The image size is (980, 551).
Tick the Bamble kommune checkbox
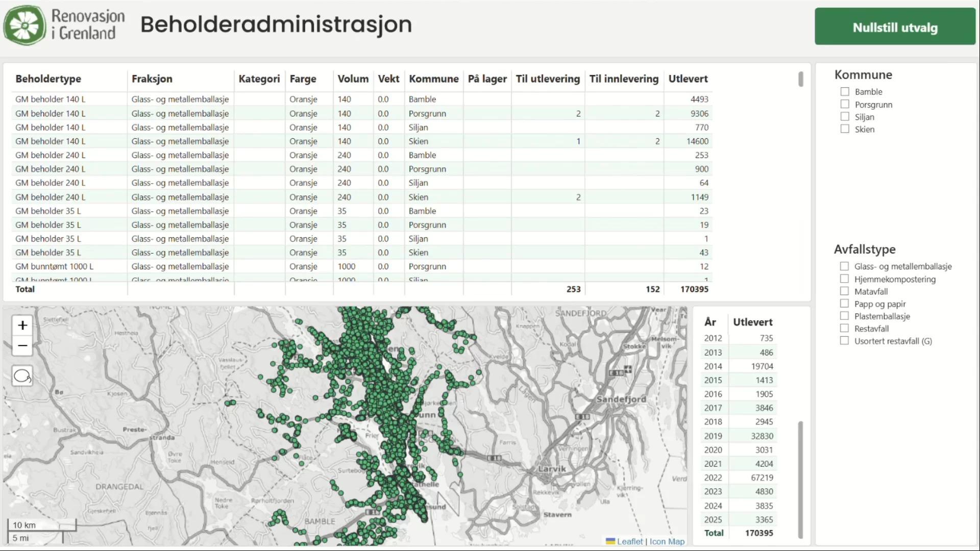[x=845, y=92]
